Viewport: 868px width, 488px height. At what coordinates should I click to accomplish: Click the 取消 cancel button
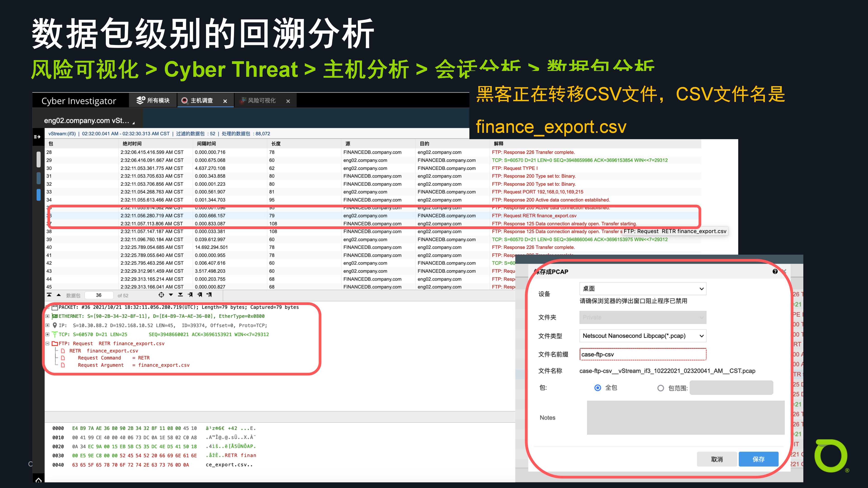tap(717, 459)
